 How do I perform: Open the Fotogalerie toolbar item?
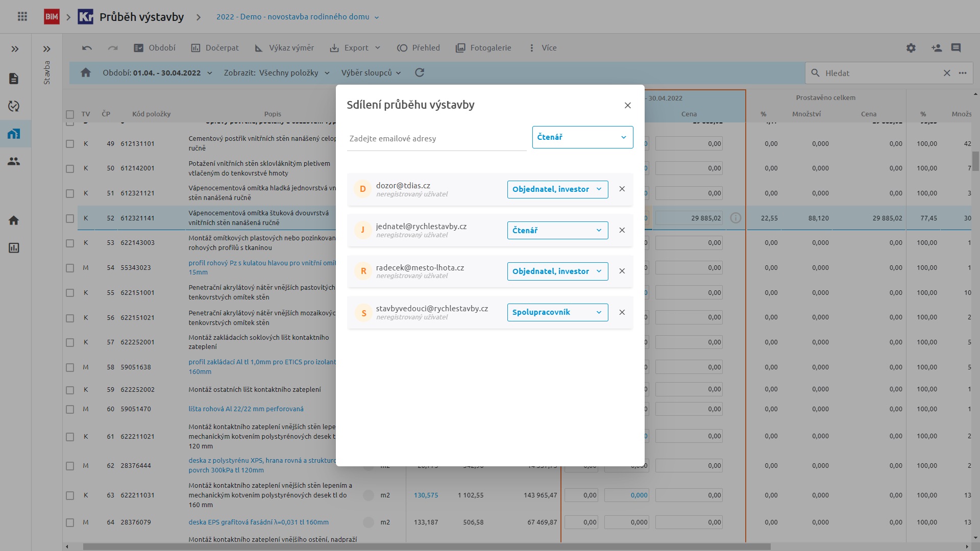(483, 48)
